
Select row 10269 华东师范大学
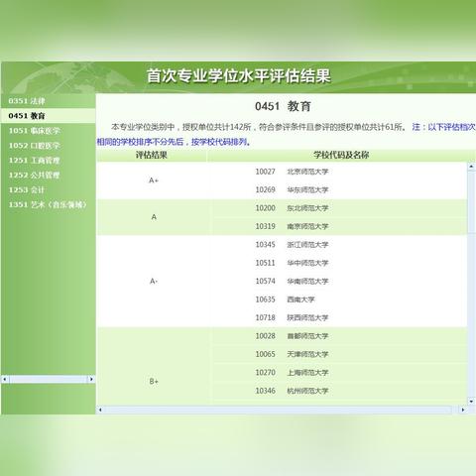coord(340,189)
